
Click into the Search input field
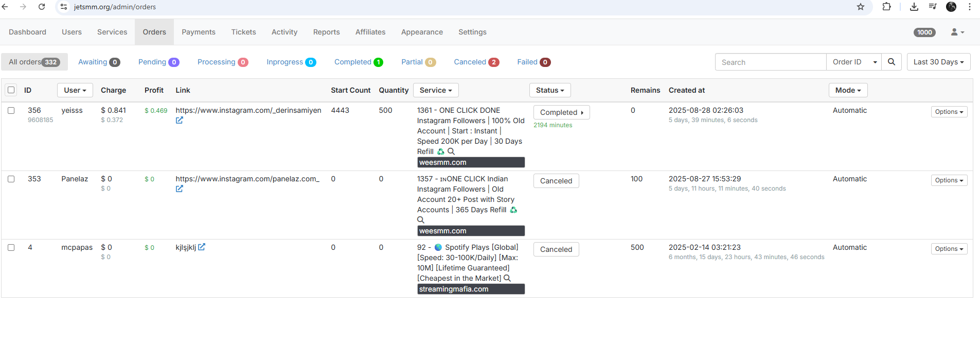click(770, 62)
